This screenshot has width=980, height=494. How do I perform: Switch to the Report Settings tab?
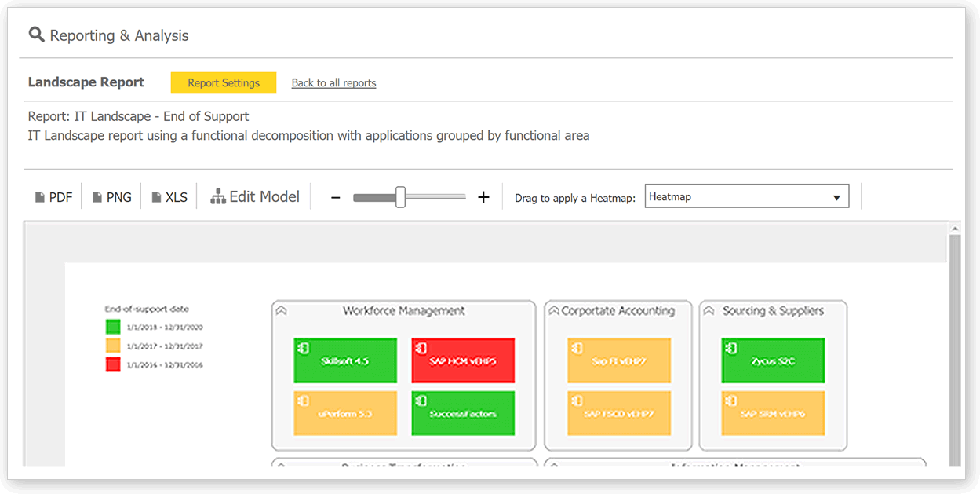223,82
